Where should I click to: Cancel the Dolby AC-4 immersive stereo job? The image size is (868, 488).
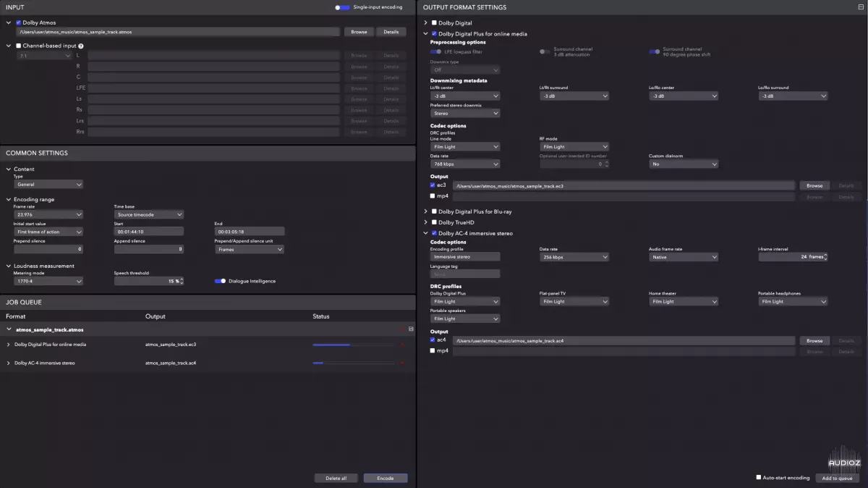click(x=402, y=363)
